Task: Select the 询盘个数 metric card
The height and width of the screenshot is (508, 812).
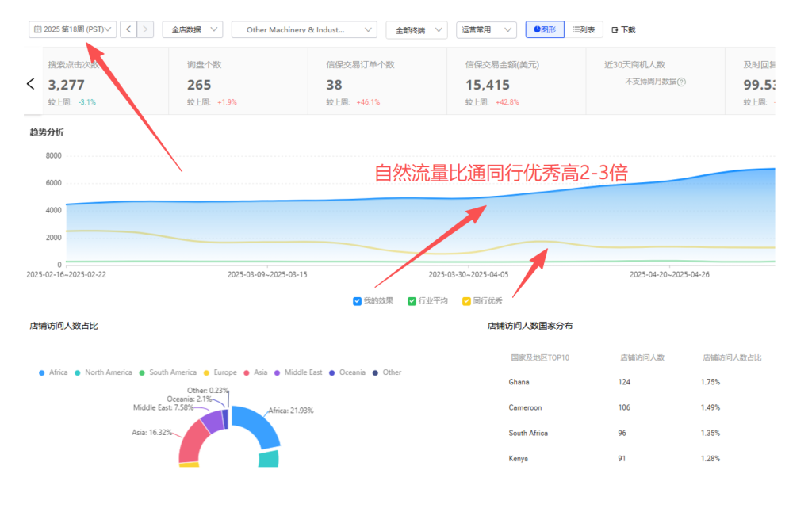Action: 238,81
